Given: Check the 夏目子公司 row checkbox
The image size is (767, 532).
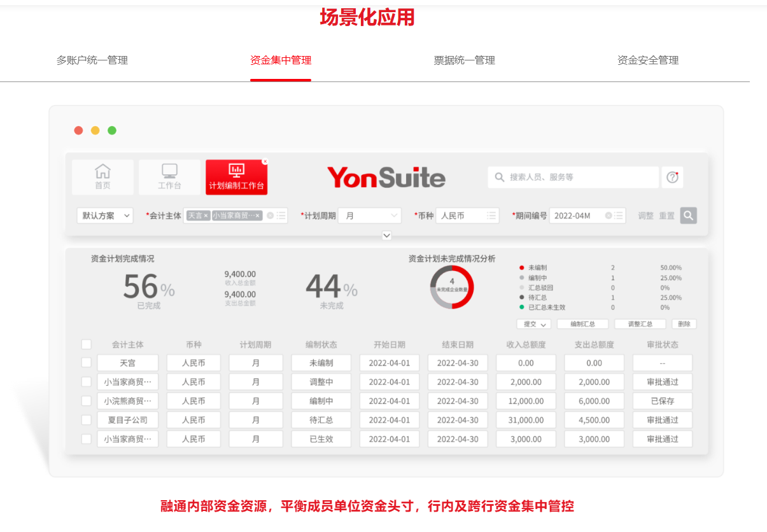Looking at the screenshot, I should point(87,420).
